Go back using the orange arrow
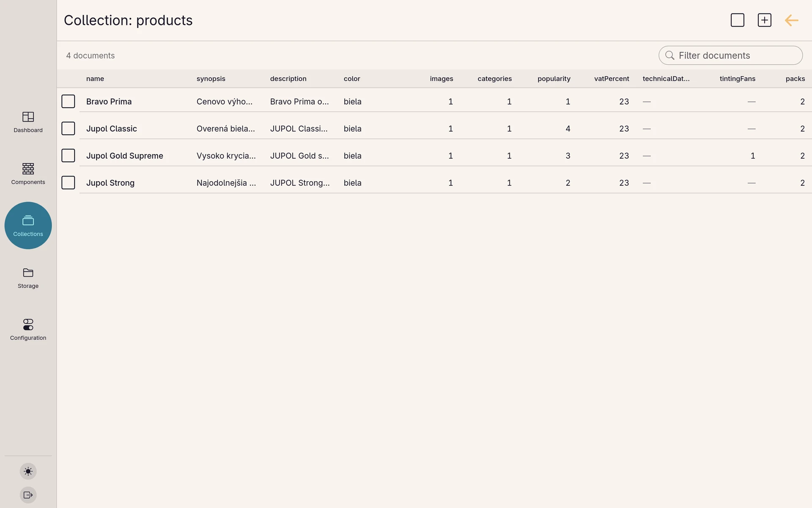812x508 pixels. [791, 20]
